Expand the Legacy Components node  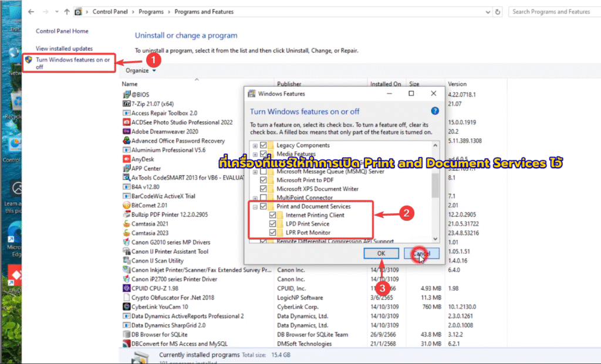pyautogui.click(x=255, y=146)
